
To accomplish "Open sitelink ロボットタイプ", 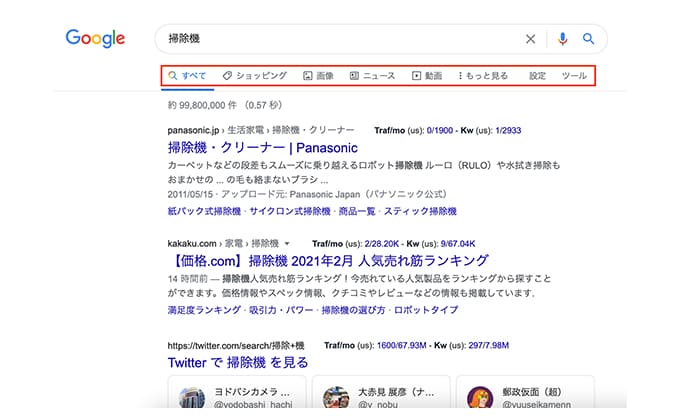I will [x=426, y=310].
